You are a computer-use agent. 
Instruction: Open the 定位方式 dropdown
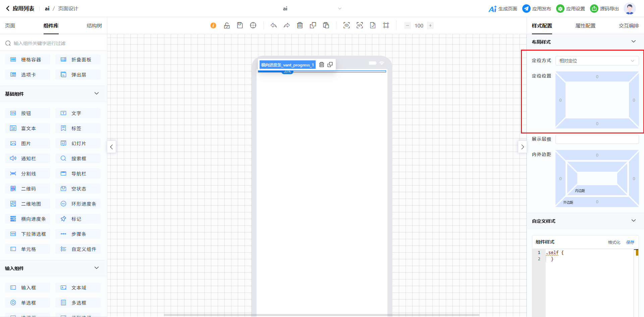[597, 61]
